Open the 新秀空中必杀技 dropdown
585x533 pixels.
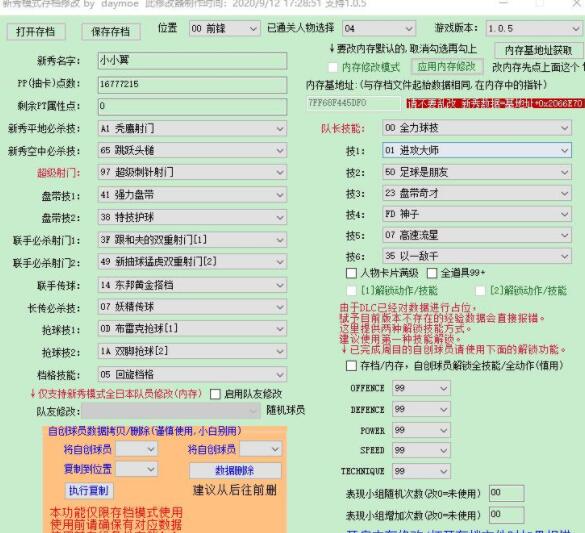point(193,150)
